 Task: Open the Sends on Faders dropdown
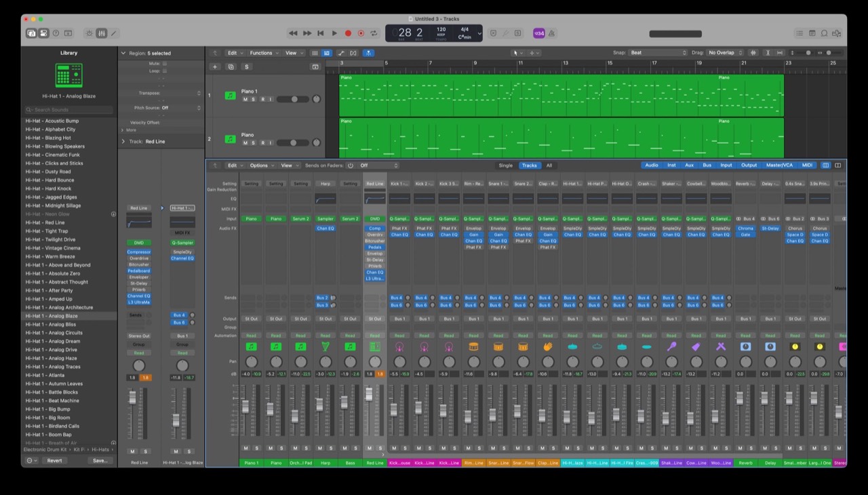click(x=378, y=165)
